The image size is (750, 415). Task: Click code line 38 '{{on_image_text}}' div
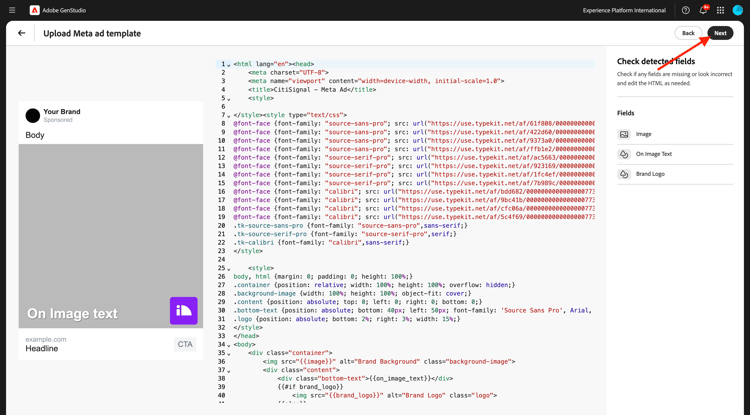[365, 378]
